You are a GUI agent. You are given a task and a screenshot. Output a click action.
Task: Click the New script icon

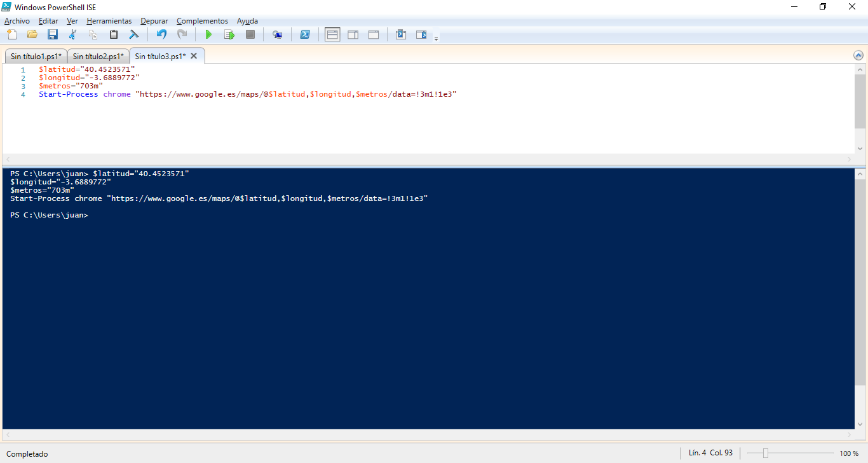12,34
